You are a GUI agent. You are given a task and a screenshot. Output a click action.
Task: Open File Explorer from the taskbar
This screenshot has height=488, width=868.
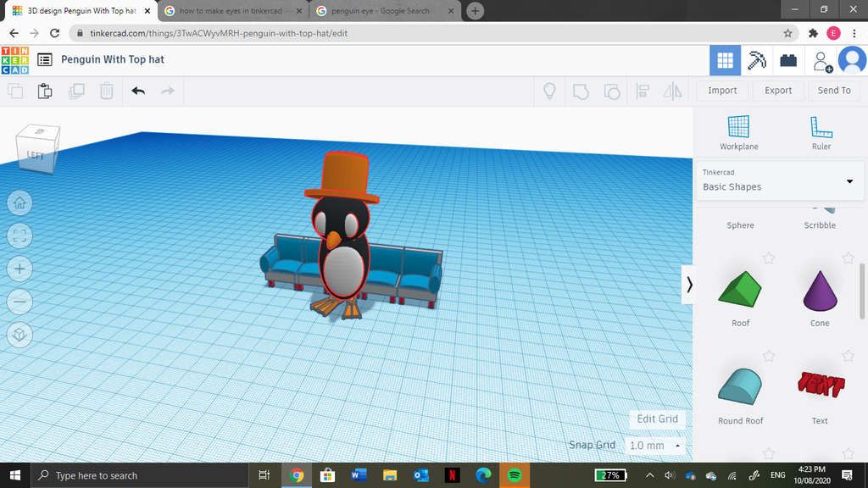pos(390,475)
